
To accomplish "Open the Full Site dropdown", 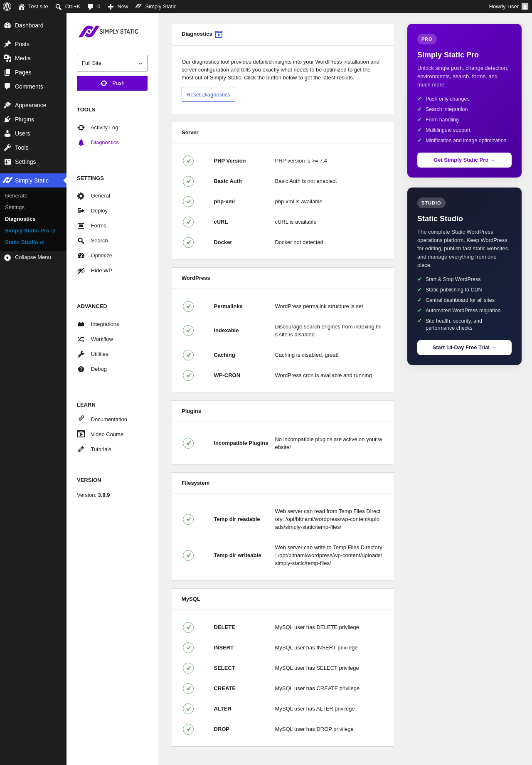I will tap(112, 63).
